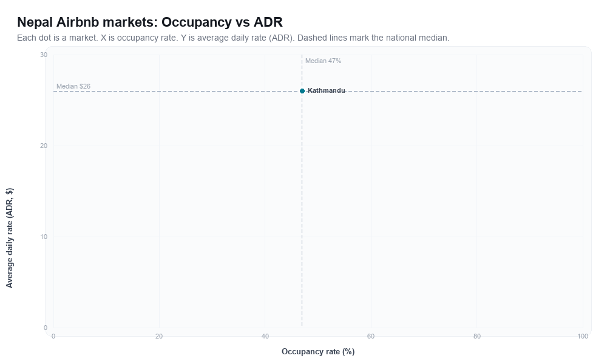Click the Kathmandu market label
Image resolution: width=607 pixels, height=364 pixels.
(327, 90)
